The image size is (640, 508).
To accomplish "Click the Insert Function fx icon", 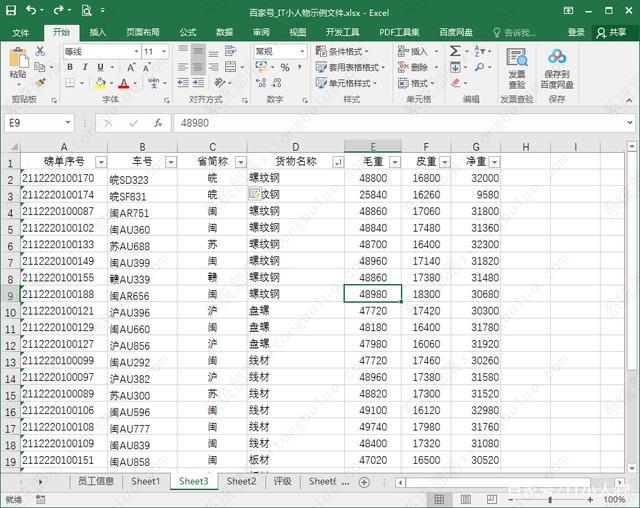I will click(158, 122).
